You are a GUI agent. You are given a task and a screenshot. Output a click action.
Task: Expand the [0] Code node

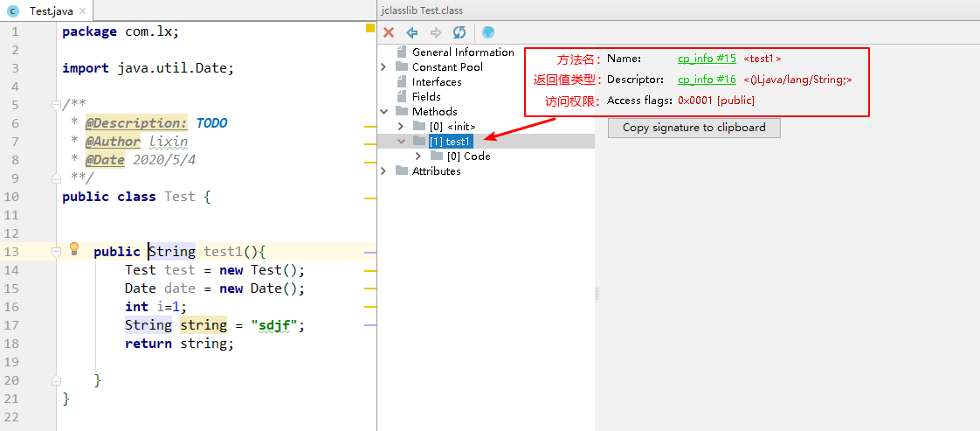(418, 156)
